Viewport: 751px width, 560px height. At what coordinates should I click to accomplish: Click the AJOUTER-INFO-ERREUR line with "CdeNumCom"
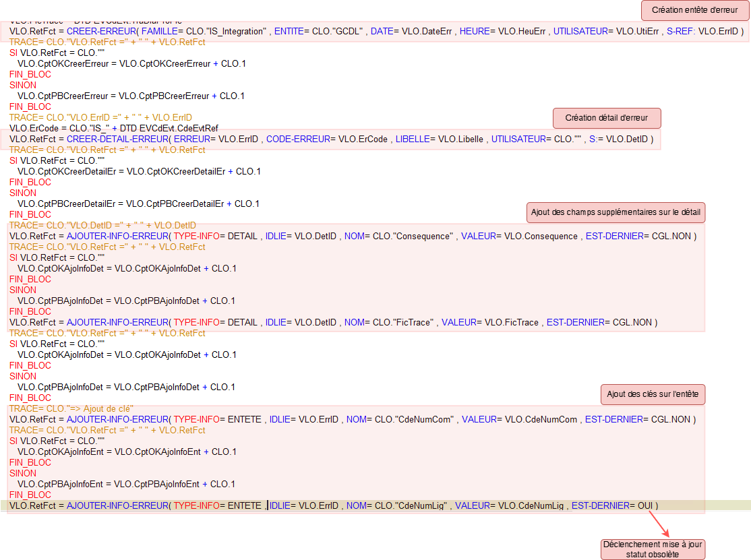pyautogui.click(x=352, y=420)
